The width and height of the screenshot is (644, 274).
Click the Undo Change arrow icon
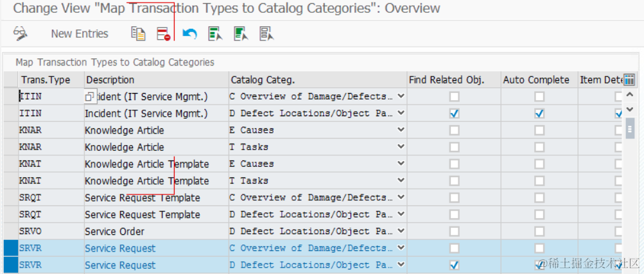(x=189, y=33)
